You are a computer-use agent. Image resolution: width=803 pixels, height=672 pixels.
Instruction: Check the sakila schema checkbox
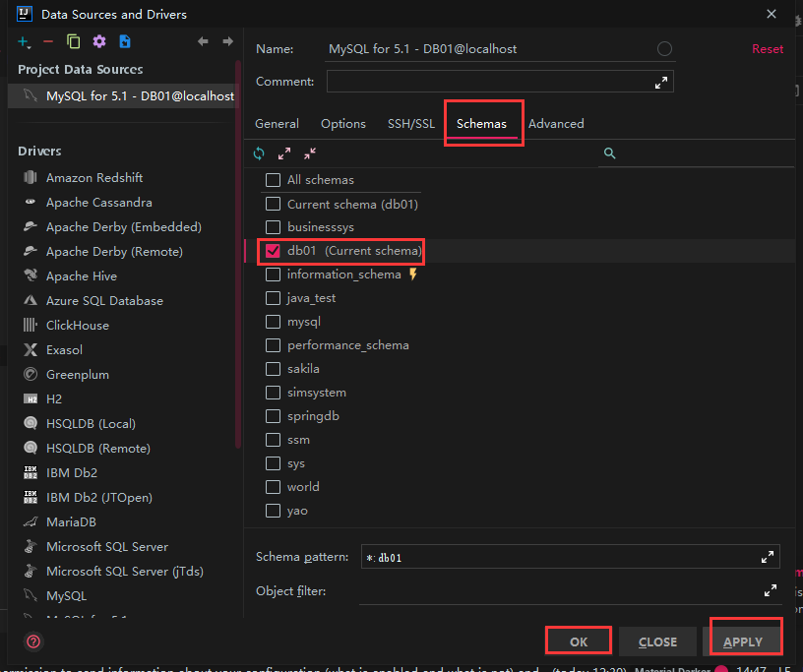tap(273, 369)
